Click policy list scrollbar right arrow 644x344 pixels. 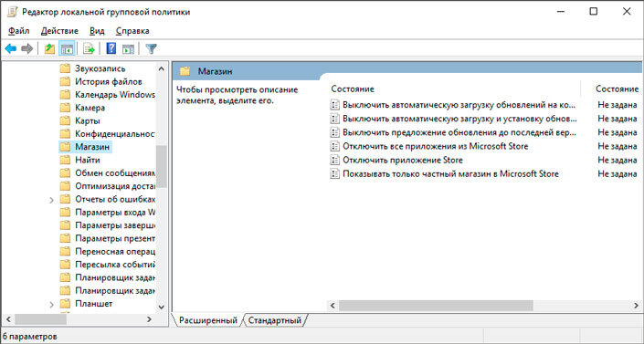[x=636, y=306]
